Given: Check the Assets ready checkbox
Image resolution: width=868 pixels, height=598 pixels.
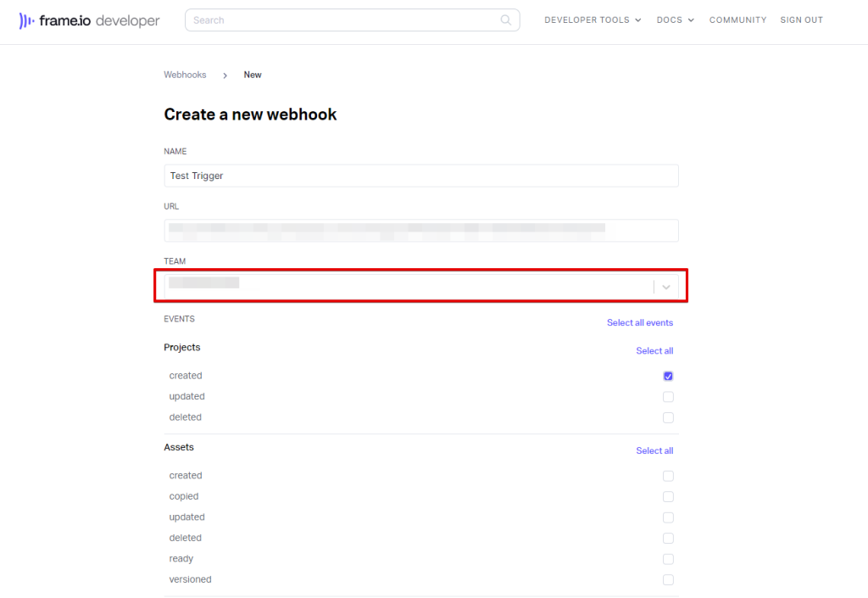Looking at the screenshot, I should (x=668, y=559).
